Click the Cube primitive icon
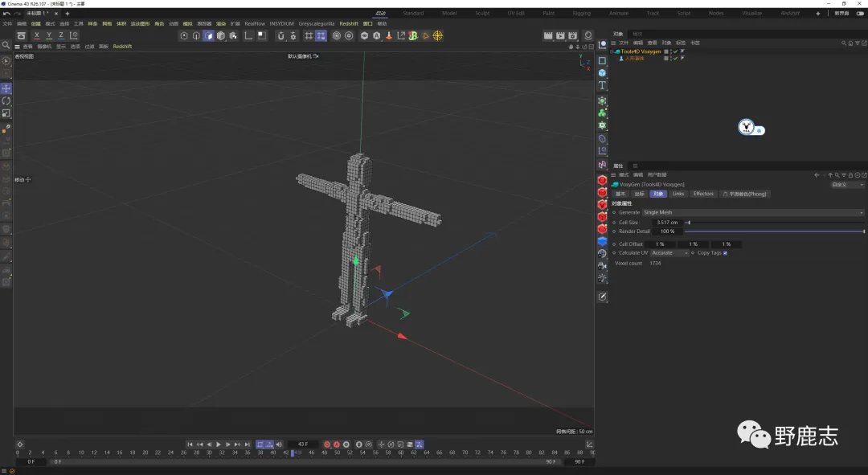This screenshot has height=475, width=868. coord(602,72)
